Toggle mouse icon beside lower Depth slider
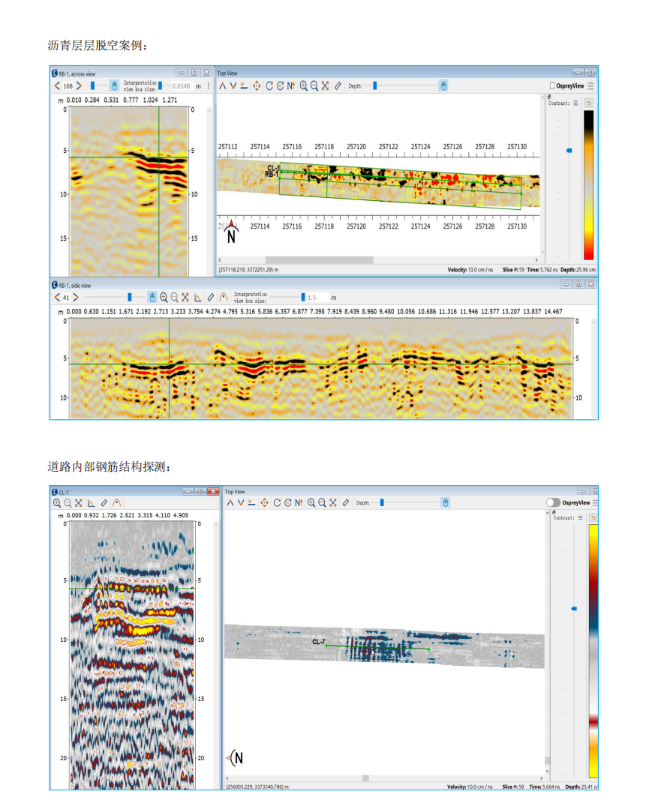 (445, 503)
